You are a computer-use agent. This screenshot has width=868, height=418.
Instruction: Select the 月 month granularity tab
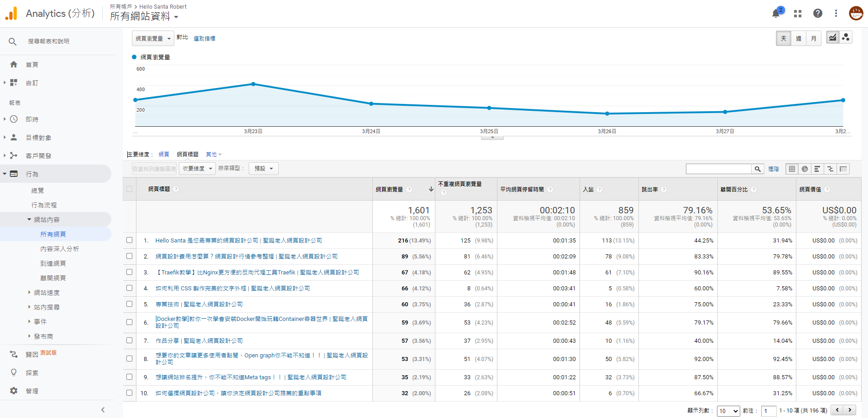click(814, 39)
